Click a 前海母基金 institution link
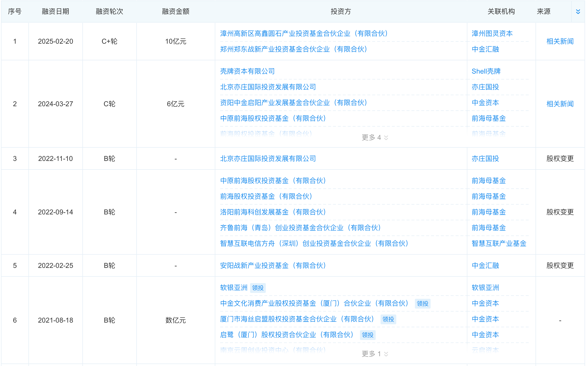Screen dimensions: 588x366 point(488,181)
